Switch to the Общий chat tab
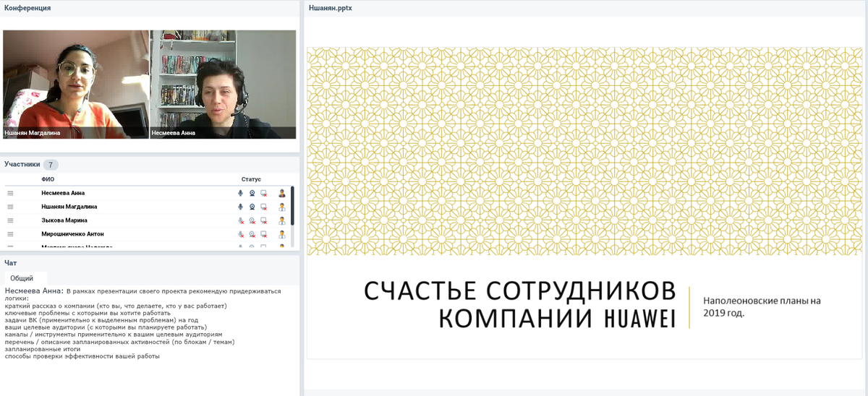 [x=26, y=278]
